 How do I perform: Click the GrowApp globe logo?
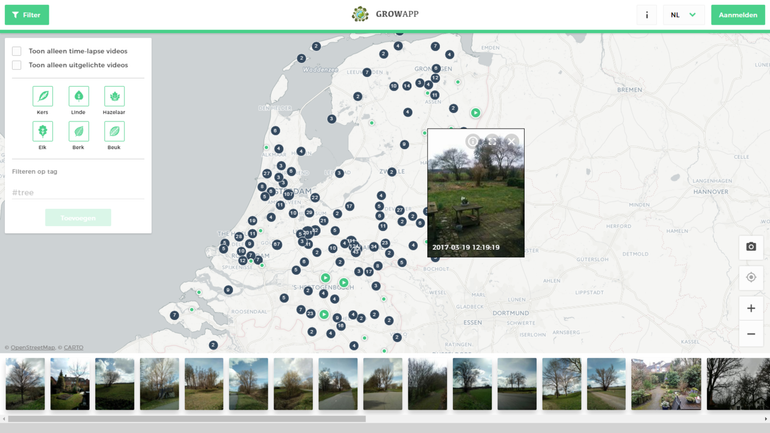pyautogui.click(x=360, y=14)
